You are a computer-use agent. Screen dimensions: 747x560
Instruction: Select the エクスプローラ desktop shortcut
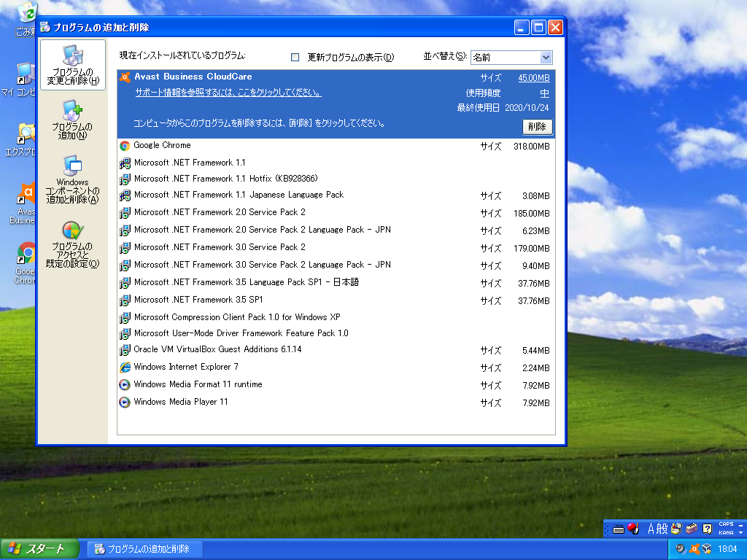click(21, 139)
